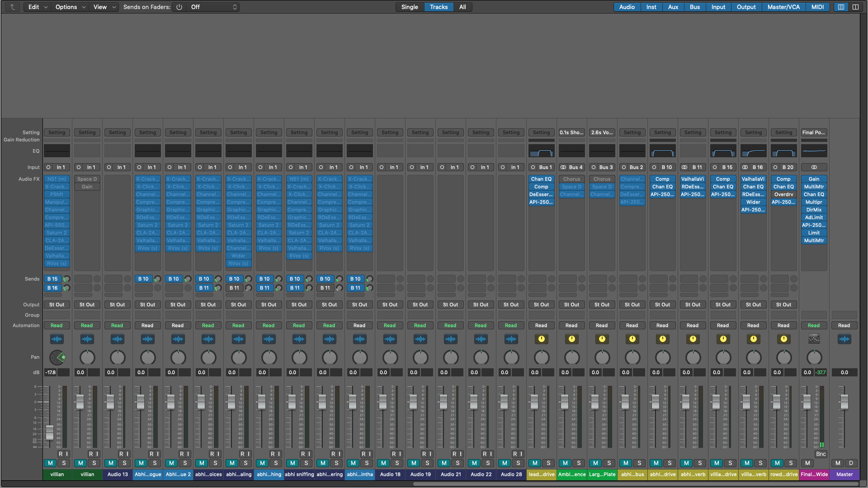
Task: Toggle Sends on Faders power button
Action: [x=179, y=7]
